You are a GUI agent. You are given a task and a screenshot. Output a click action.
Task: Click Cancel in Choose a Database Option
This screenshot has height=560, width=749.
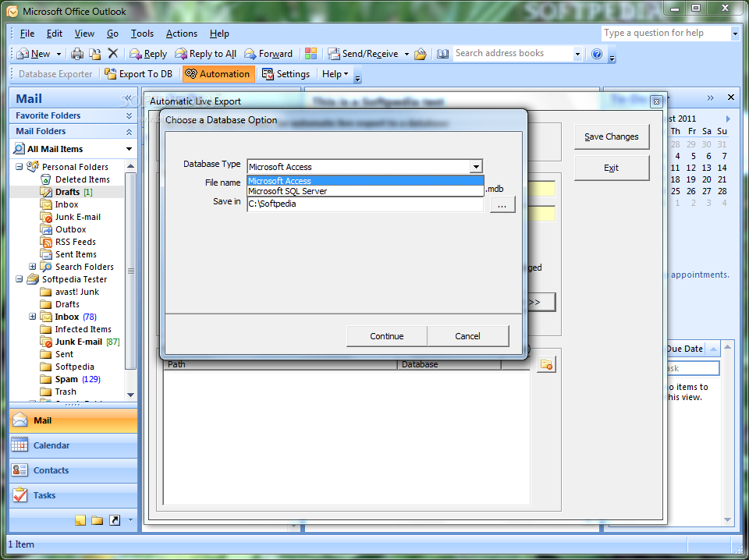(467, 336)
